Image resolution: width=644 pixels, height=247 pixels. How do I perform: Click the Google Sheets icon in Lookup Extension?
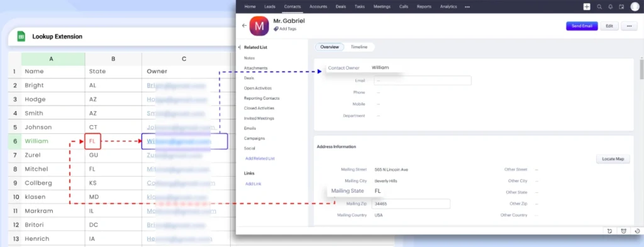click(21, 36)
